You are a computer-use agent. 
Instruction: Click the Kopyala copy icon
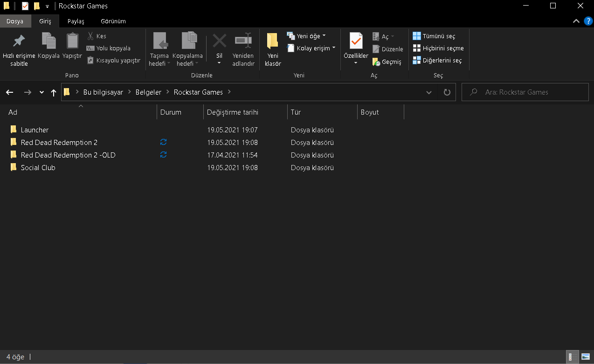coord(48,41)
